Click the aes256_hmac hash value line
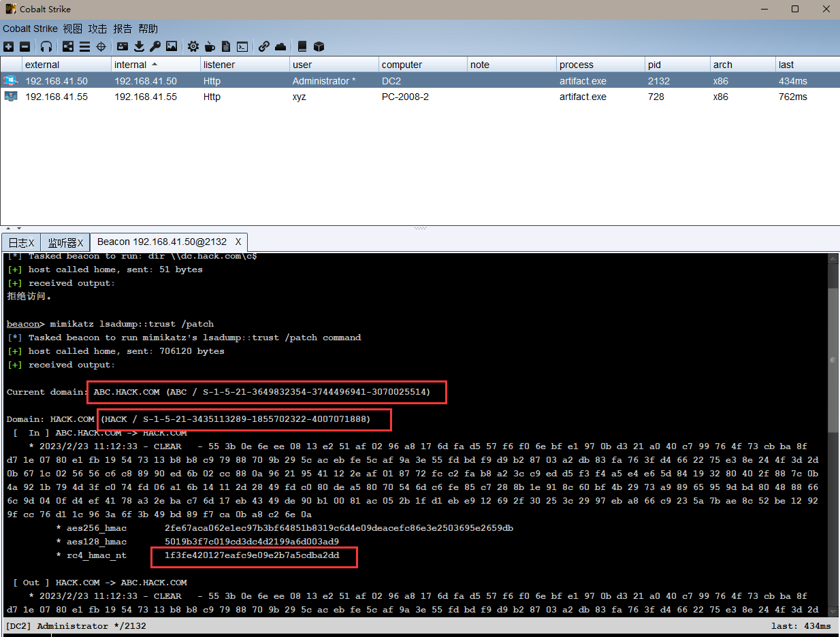840x637 pixels. 339,528
